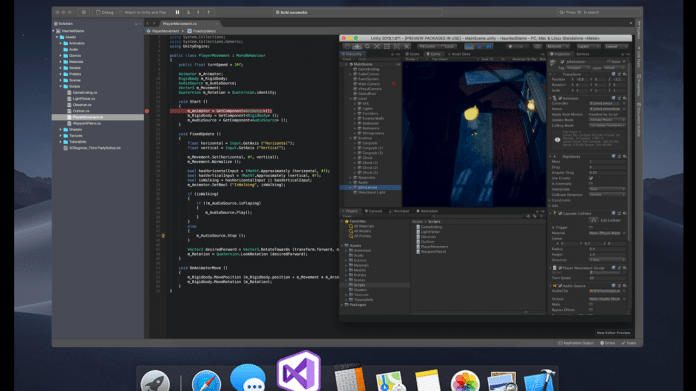
Task: Toggle the Player Movement script enabled checkbox
Action: 560,268
